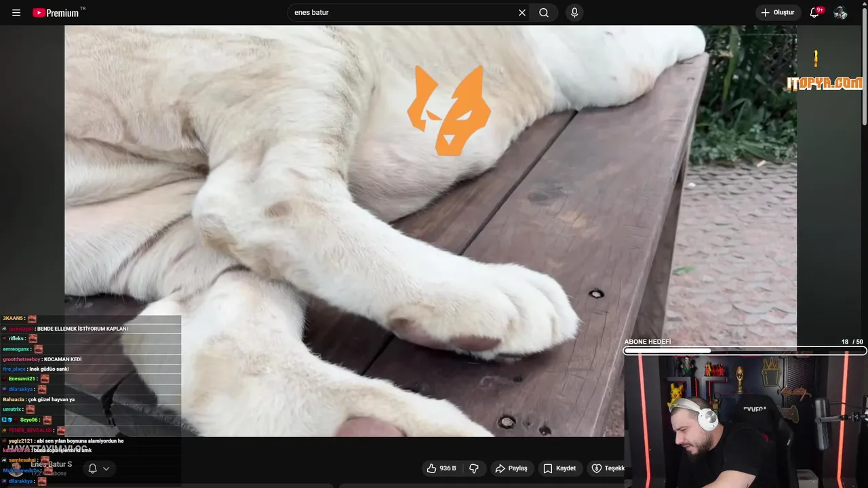Click chat username 'Seyo06'

[29, 420]
